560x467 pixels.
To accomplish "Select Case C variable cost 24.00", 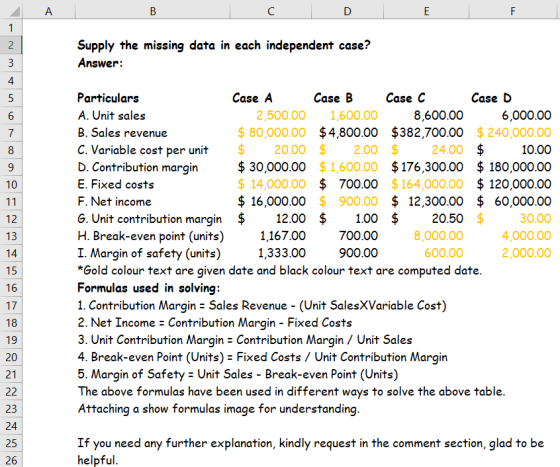I will tap(427, 150).
